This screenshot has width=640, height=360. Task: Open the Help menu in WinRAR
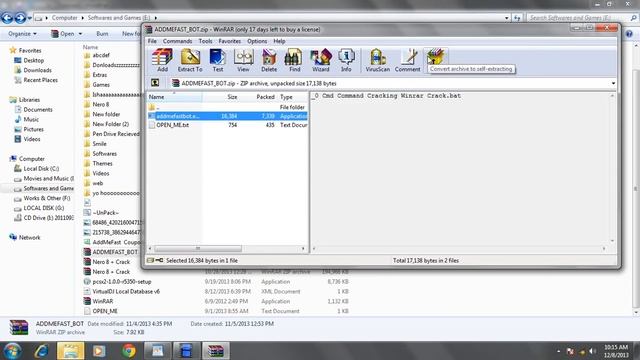coord(279,41)
